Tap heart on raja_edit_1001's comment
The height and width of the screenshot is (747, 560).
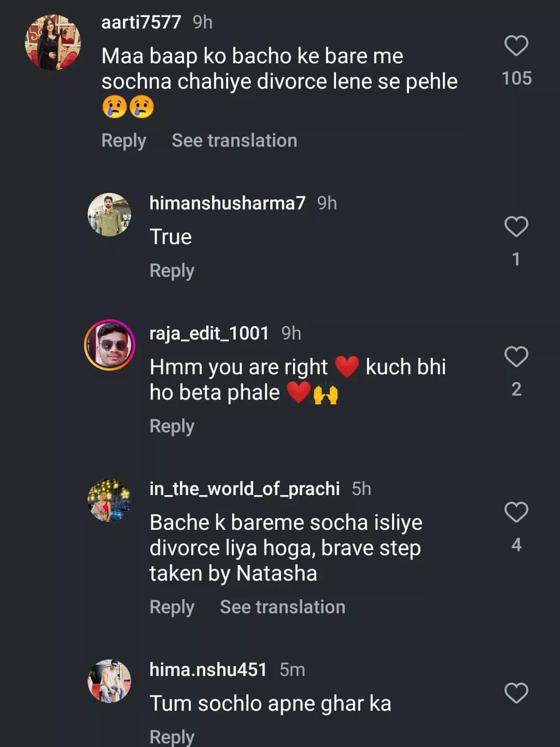point(516,357)
